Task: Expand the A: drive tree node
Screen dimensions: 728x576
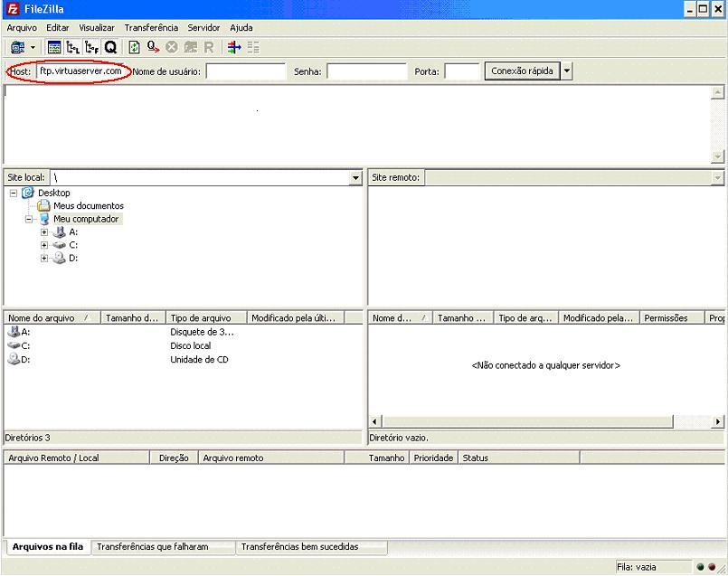Action: [44, 232]
